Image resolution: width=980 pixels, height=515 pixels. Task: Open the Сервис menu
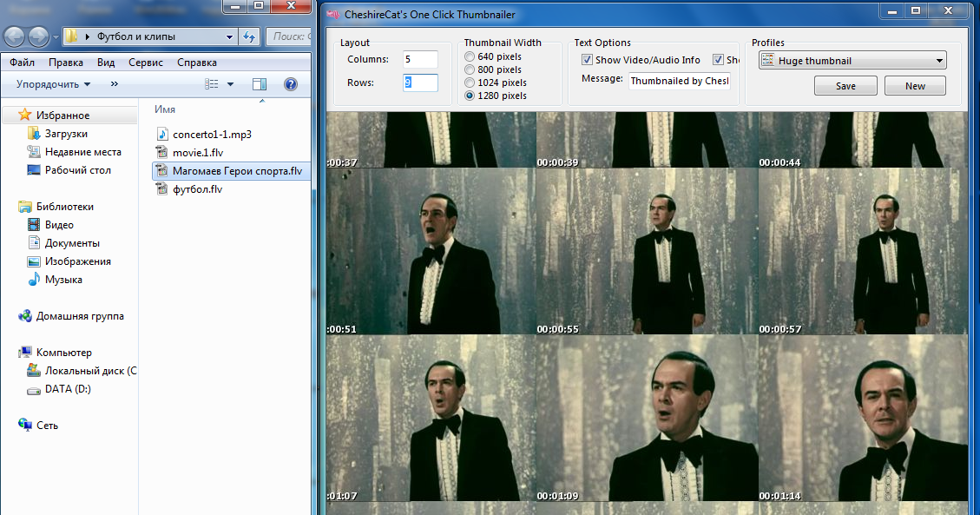click(146, 63)
